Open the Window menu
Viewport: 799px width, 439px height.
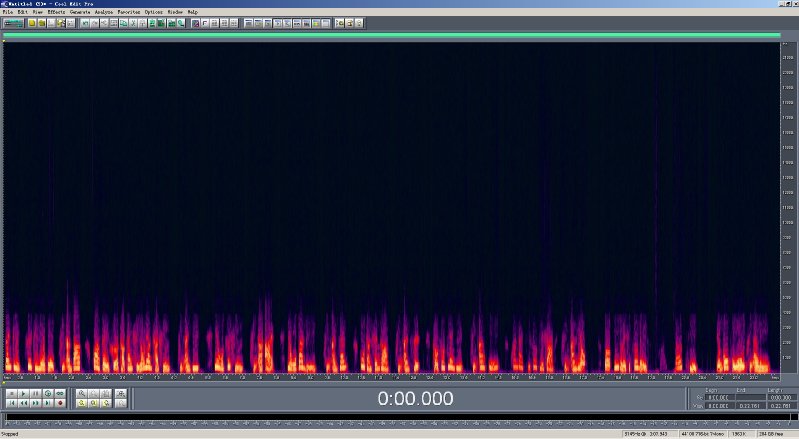point(175,12)
